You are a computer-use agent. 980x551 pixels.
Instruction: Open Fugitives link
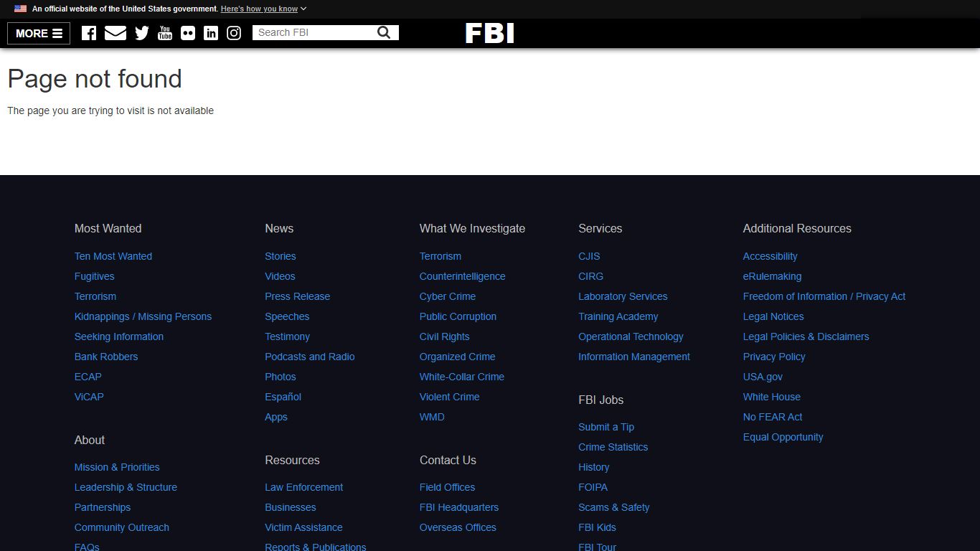tap(95, 276)
